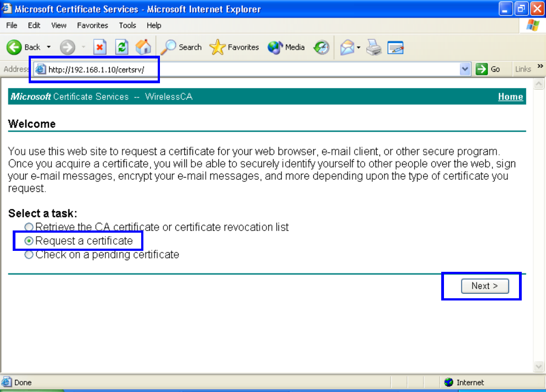Image resolution: width=546 pixels, height=392 pixels.
Task: Minimize the Internet Explorer window
Action: tap(505, 9)
